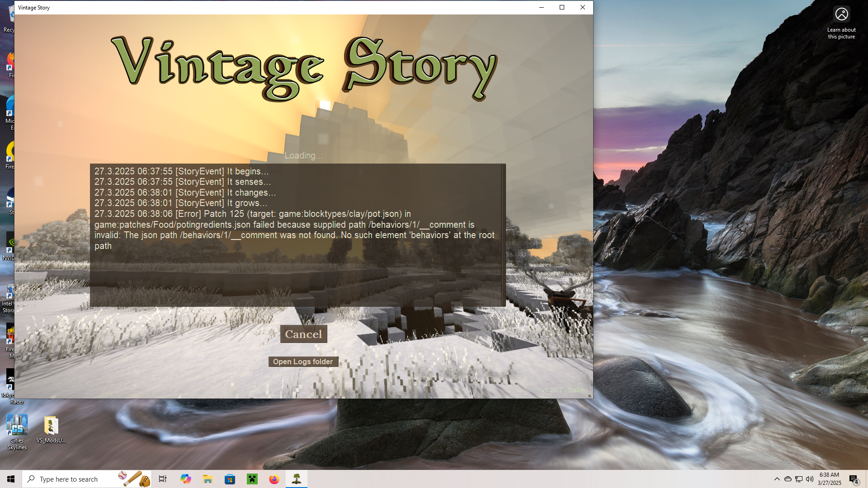Open Microsoft Store taskbar icon
This screenshot has height=488, width=868.
(230, 479)
